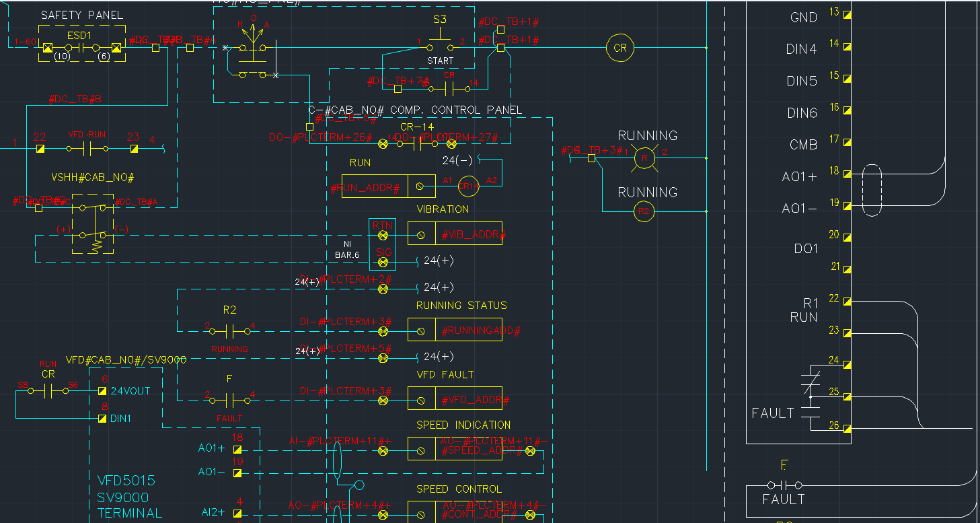The height and width of the screenshot is (523, 980).
Task: Click the CMB terminal label
Action: [x=803, y=145]
